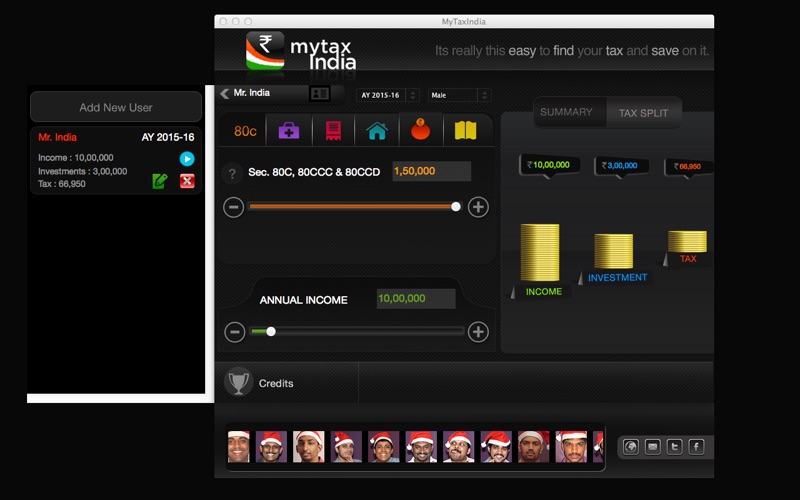Increase annual income with plus button
Viewport: 800px width, 500px height.
point(478,332)
